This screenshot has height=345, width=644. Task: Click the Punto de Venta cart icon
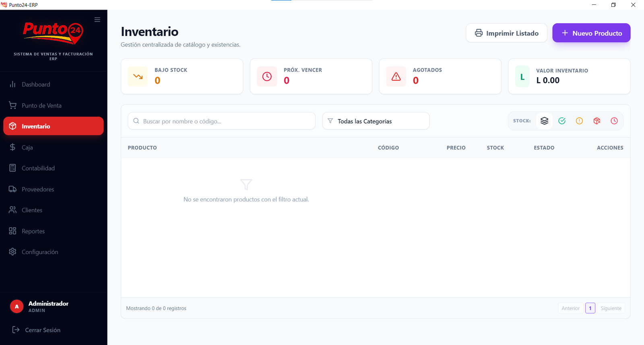coord(12,105)
